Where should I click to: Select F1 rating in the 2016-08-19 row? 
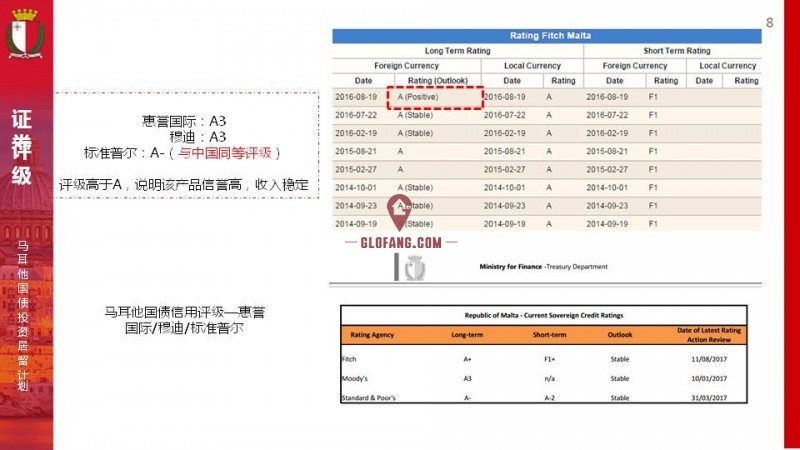[x=653, y=97]
